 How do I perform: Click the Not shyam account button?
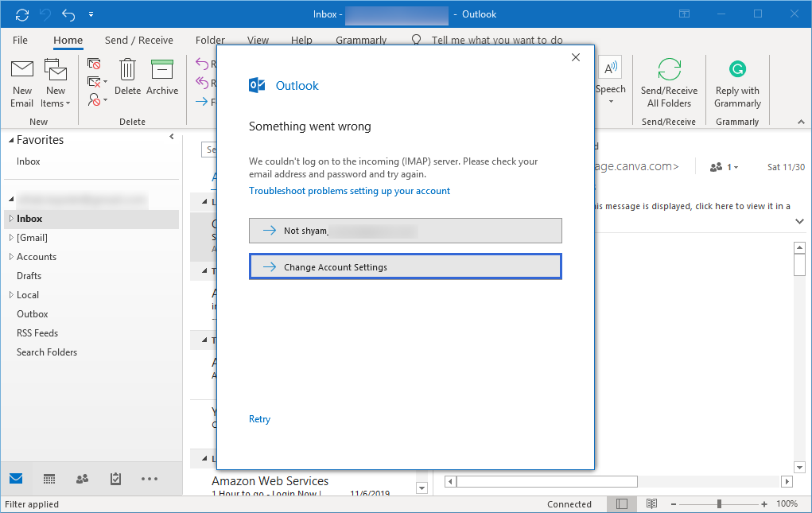406,231
